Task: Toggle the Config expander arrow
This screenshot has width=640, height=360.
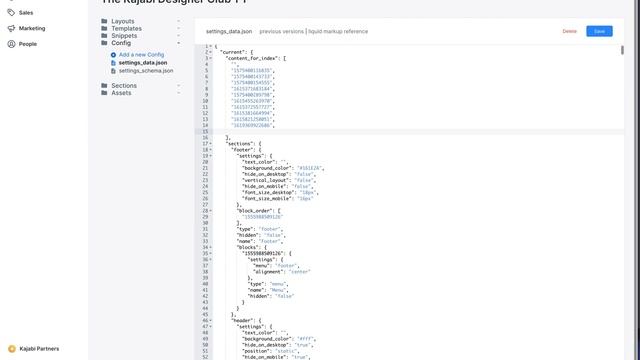Action: coord(178,43)
